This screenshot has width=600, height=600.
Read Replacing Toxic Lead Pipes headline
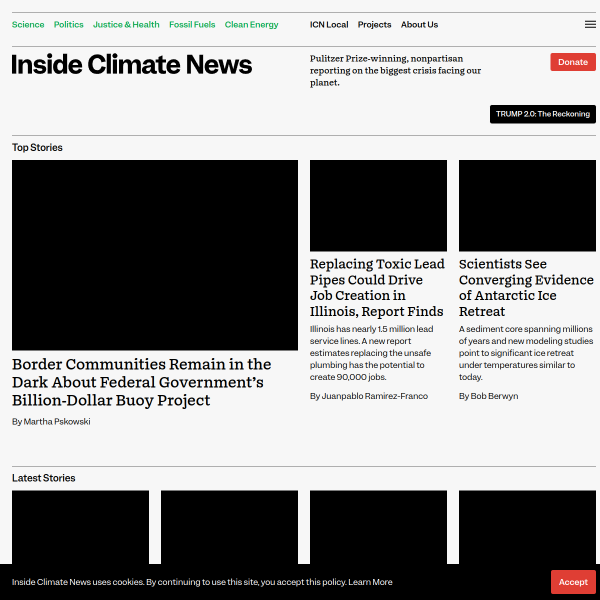pos(377,287)
